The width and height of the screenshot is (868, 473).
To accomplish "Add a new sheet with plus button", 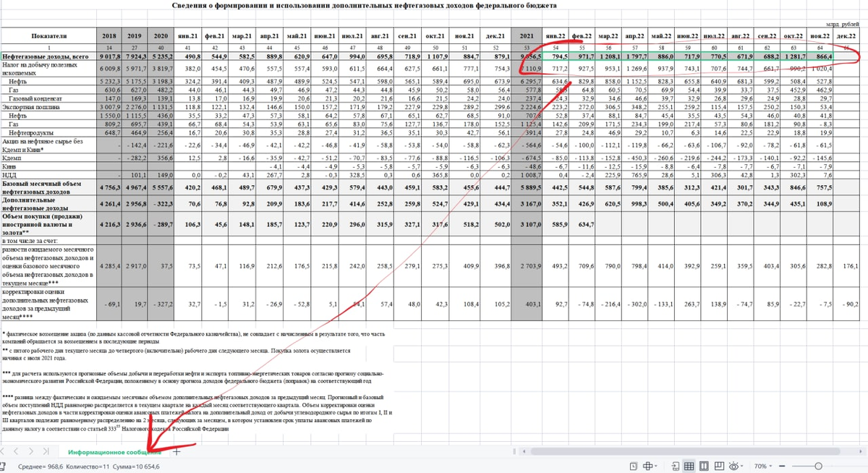I will [x=176, y=451].
